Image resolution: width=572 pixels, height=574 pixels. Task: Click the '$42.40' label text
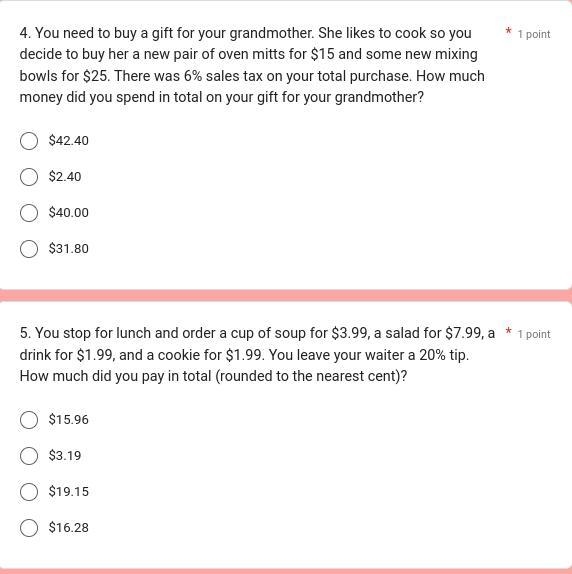[69, 141]
